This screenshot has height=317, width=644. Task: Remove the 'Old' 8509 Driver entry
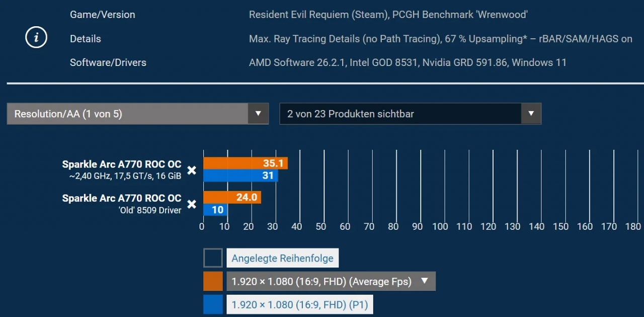192,204
